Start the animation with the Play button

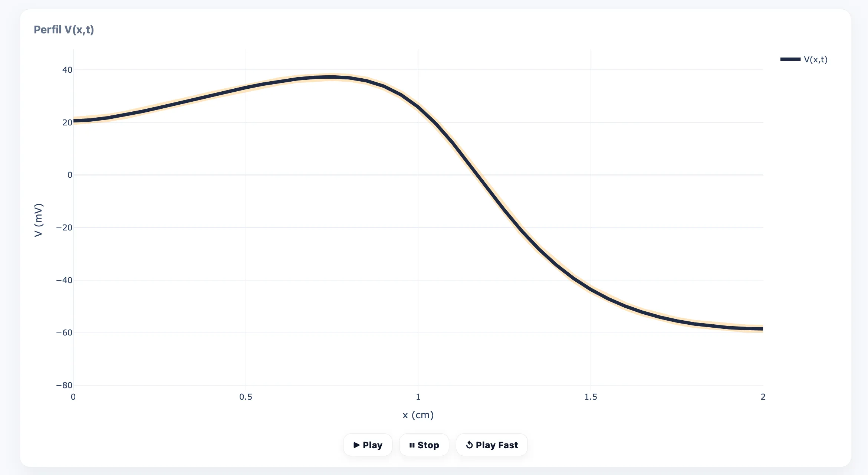tap(368, 445)
